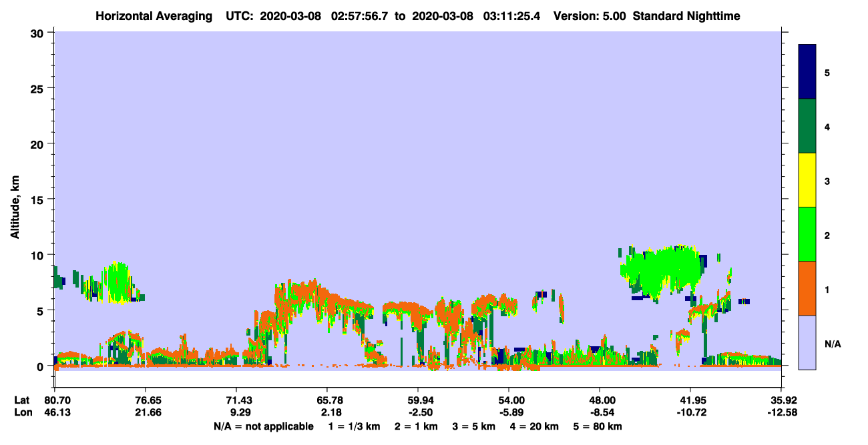868x445 pixels.
Task: Click the '2 = 1 km' legend text
Action: click(415, 426)
